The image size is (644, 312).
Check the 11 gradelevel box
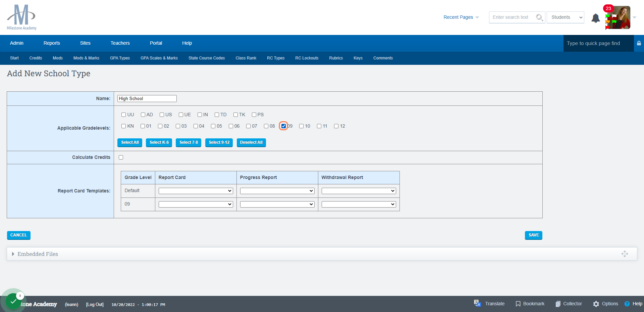coord(319,126)
